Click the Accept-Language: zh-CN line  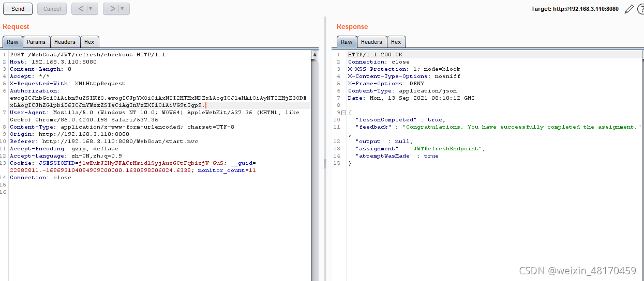click(x=66, y=156)
